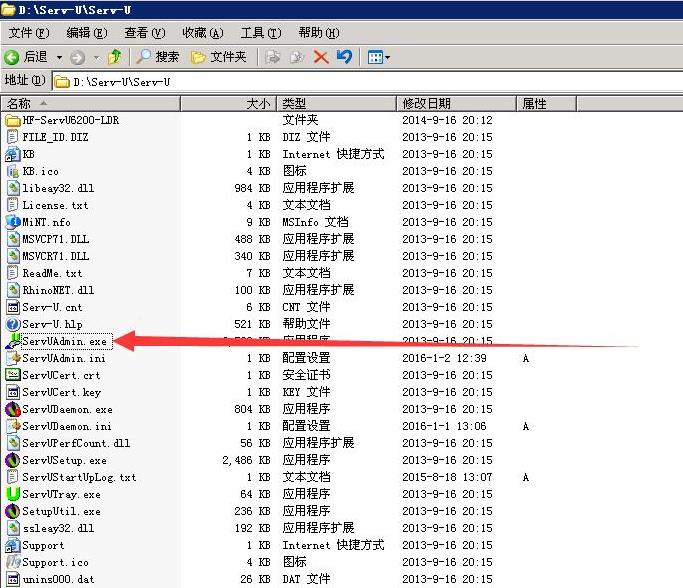
Task: Open the back history dropdown arrow
Action: 59,57
